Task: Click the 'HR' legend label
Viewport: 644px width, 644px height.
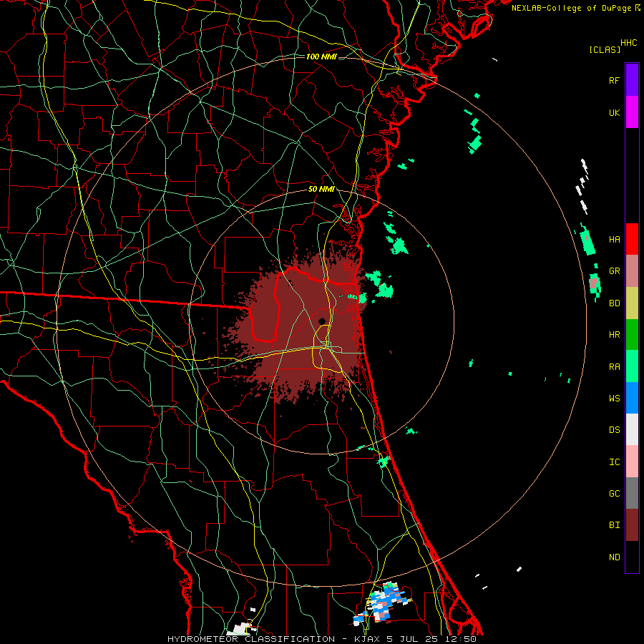Action: click(615, 335)
